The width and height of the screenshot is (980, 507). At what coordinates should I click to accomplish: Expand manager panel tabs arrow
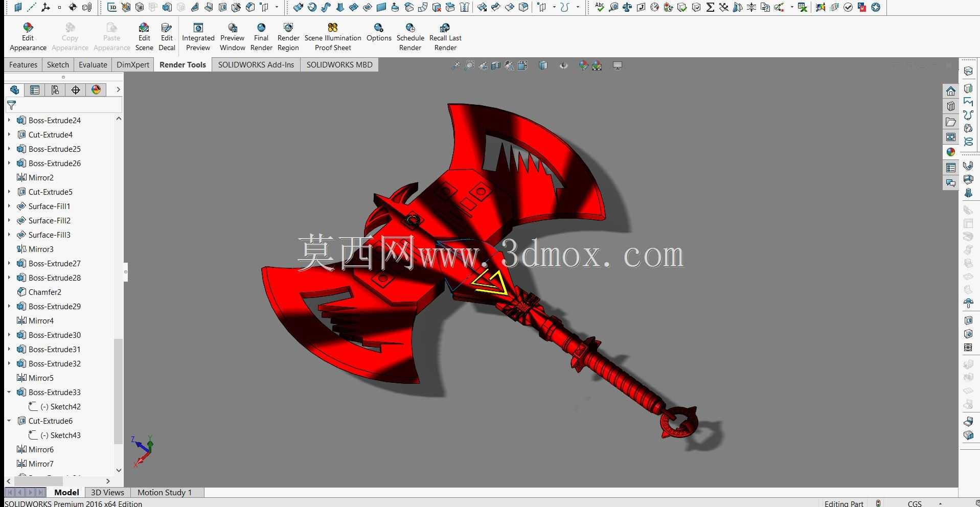118,89
